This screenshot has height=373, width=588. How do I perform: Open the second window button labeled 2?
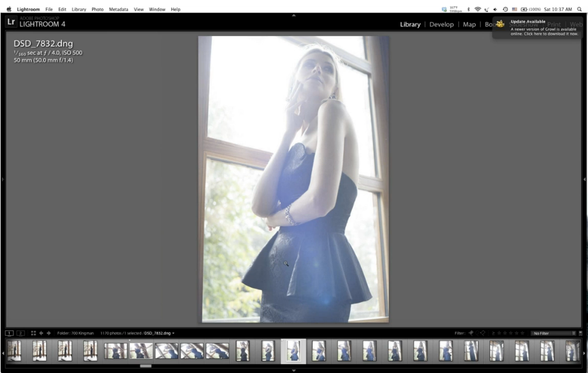point(21,333)
